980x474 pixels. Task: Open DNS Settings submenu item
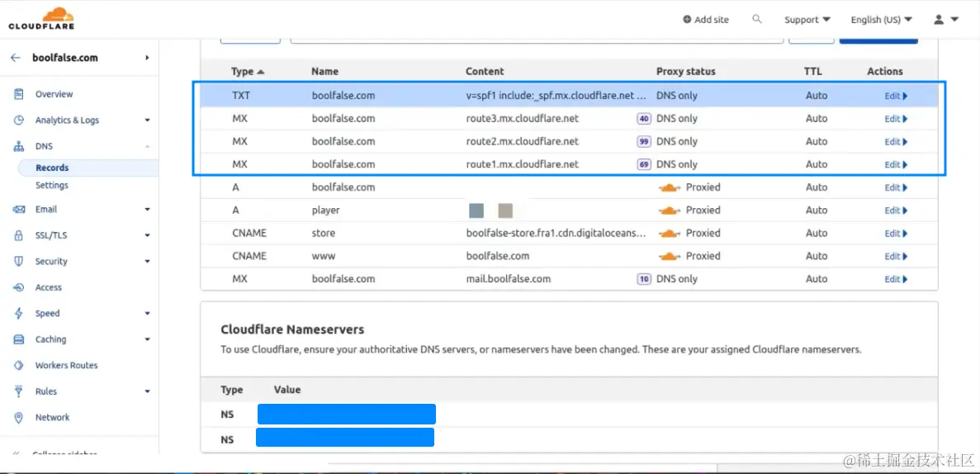[52, 186]
